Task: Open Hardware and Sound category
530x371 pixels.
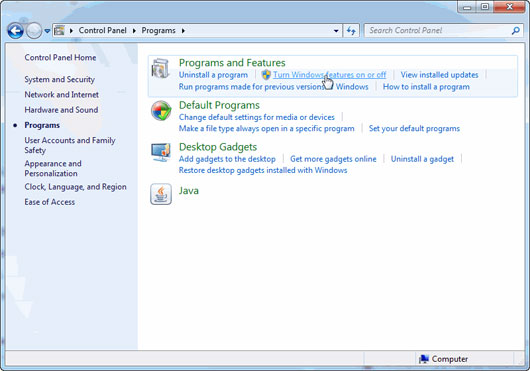Action: (x=61, y=110)
